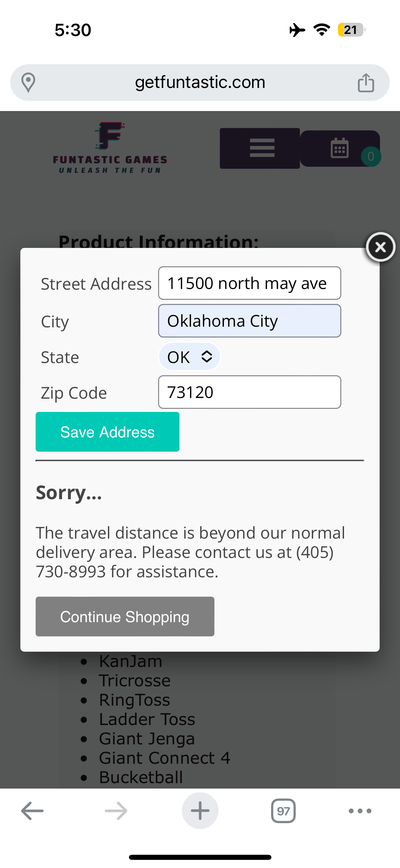
Task: Open the hamburger navigation menu
Action: click(x=262, y=148)
